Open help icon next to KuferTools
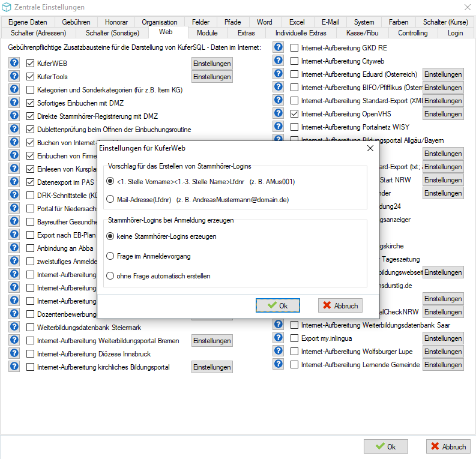 pyautogui.click(x=14, y=76)
